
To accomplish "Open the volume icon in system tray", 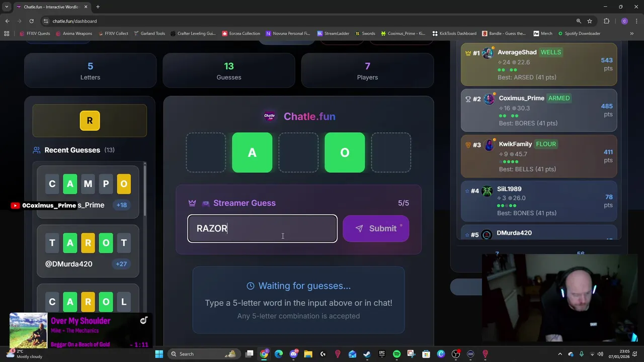I will click(x=600, y=354).
